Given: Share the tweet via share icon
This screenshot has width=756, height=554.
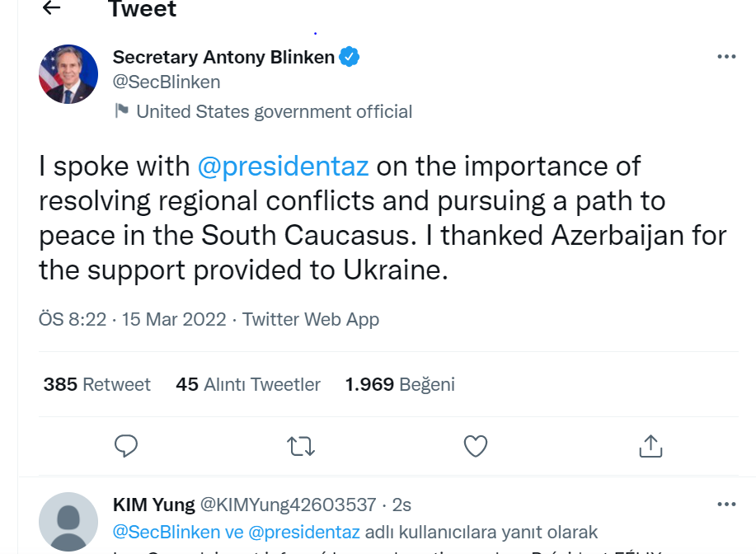Looking at the screenshot, I should click(650, 446).
